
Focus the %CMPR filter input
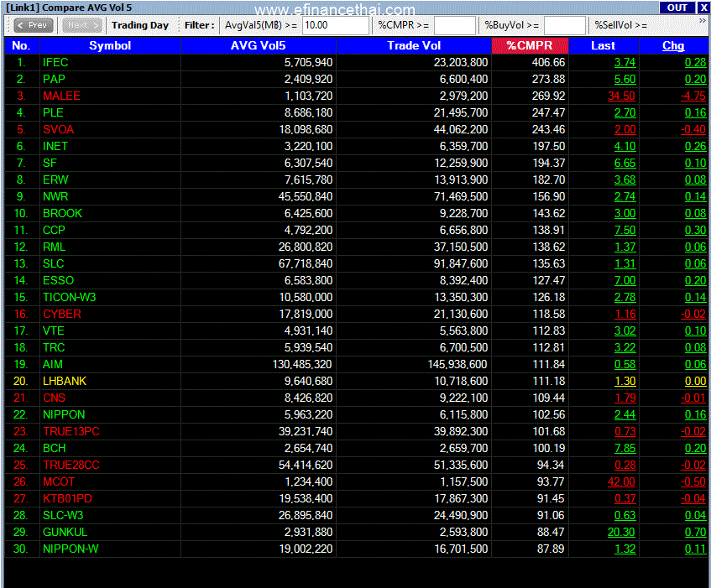(x=454, y=25)
